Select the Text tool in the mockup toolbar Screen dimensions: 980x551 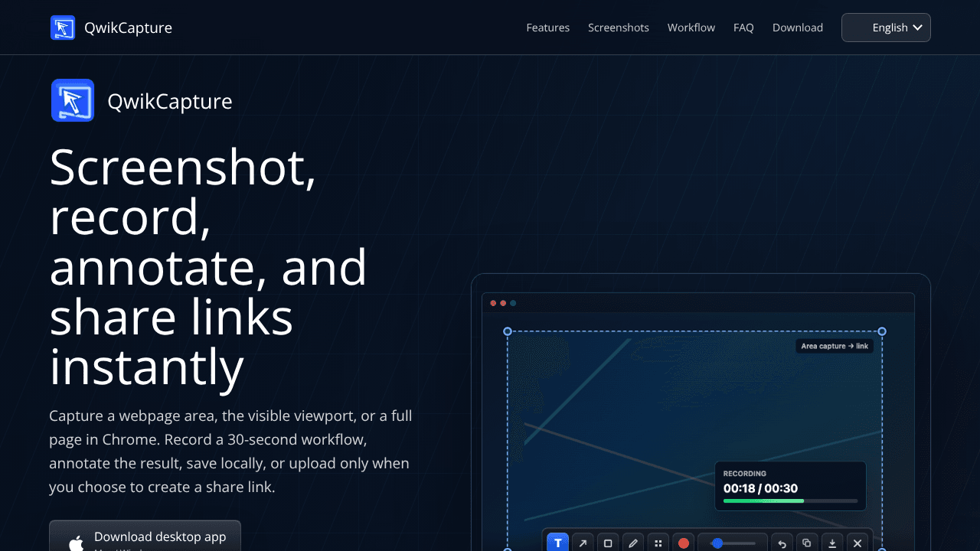558,543
